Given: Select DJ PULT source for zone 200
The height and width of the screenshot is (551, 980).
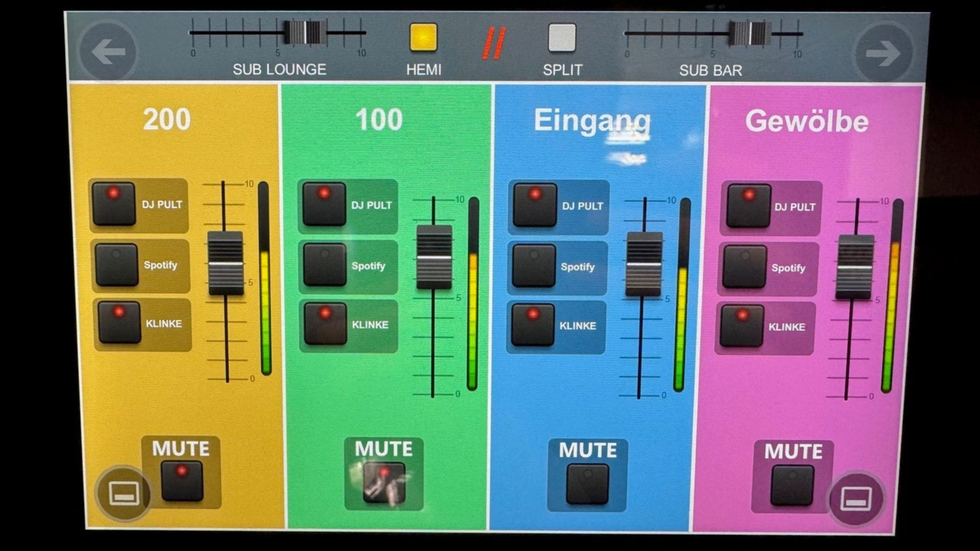Looking at the screenshot, I should click(114, 204).
